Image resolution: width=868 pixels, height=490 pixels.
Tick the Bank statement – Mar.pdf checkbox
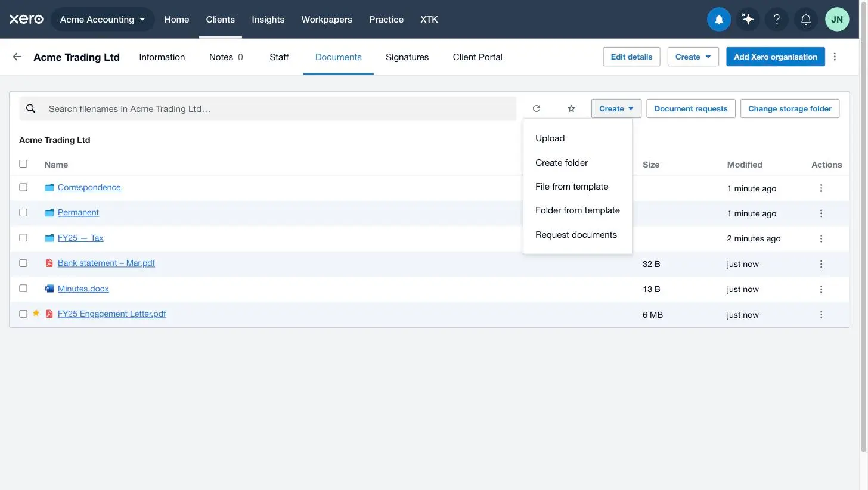[23, 263]
